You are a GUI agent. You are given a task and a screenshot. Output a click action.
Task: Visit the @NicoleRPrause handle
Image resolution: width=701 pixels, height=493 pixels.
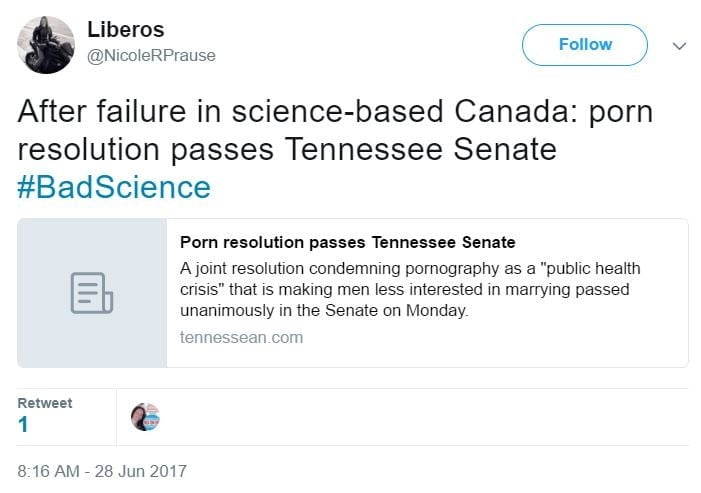[152, 56]
